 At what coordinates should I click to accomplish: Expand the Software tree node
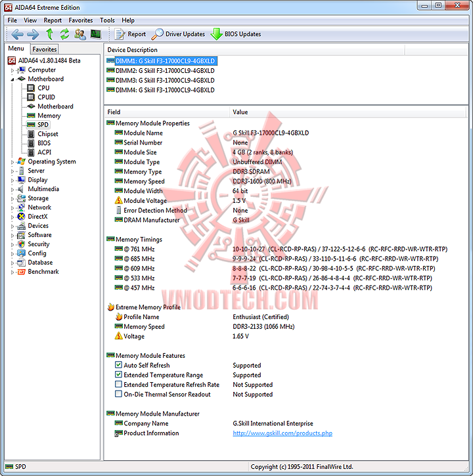[12, 235]
